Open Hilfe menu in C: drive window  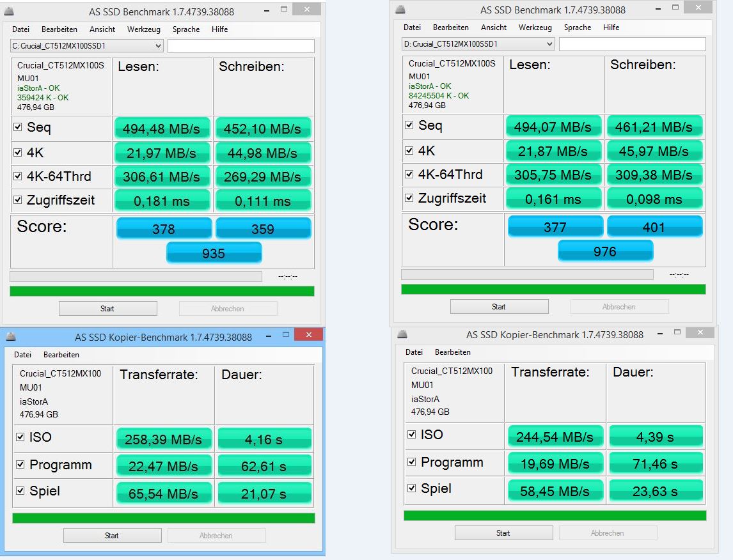[220, 29]
